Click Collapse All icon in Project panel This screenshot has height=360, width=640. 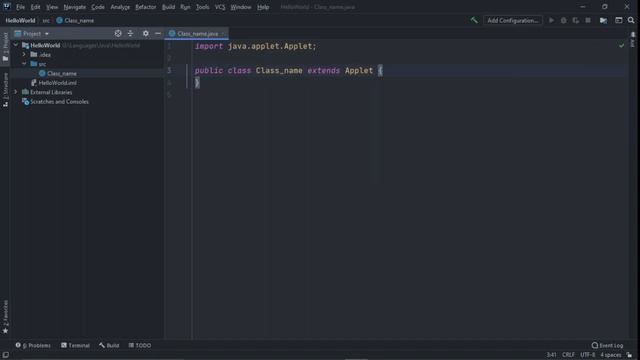coord(130,33)
